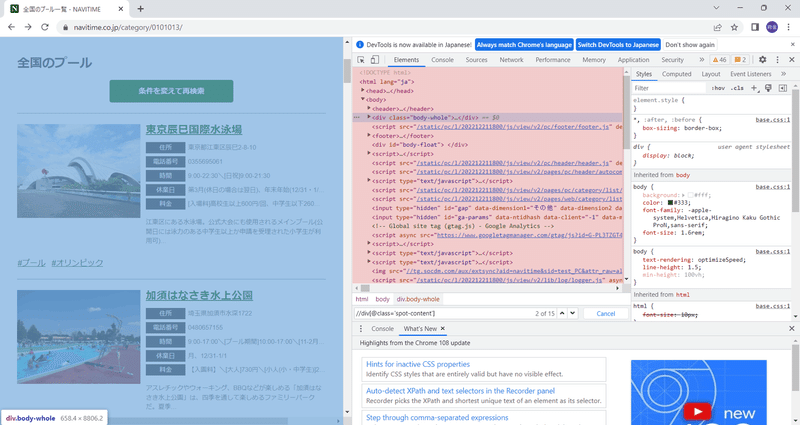The height and width of the screenshot is (425, 800).
Task: Open the Performance tab
Action: (x=553, y=60)
